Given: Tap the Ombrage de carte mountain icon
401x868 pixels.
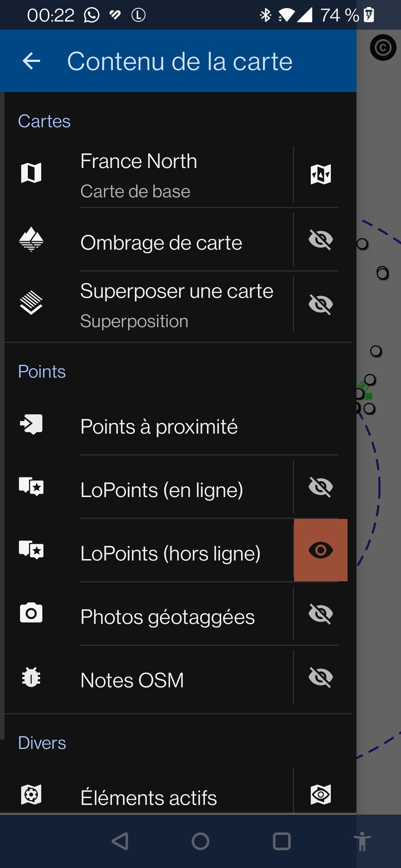Looking at the screenshot, I should (x=31, y=239).
